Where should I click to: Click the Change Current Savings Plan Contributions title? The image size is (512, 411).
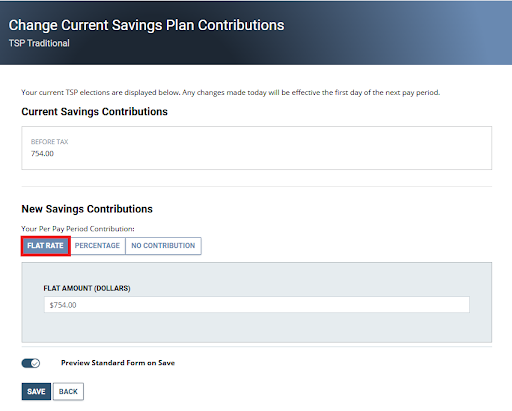[x=146, y=25]
